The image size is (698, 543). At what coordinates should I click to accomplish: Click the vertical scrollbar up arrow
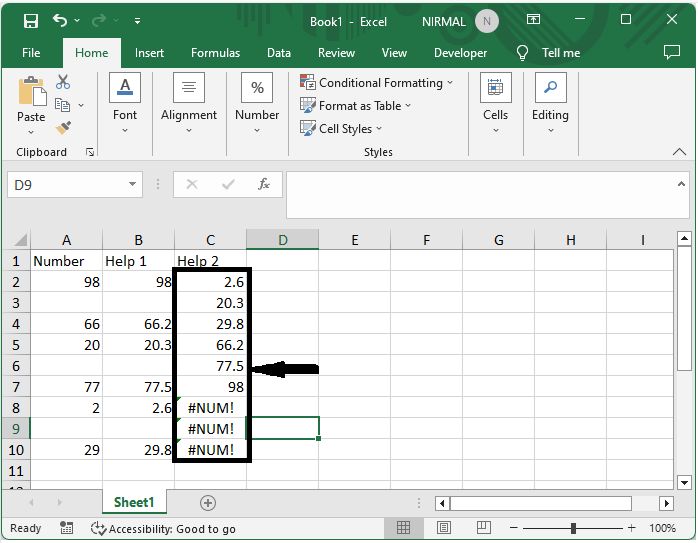684,239
